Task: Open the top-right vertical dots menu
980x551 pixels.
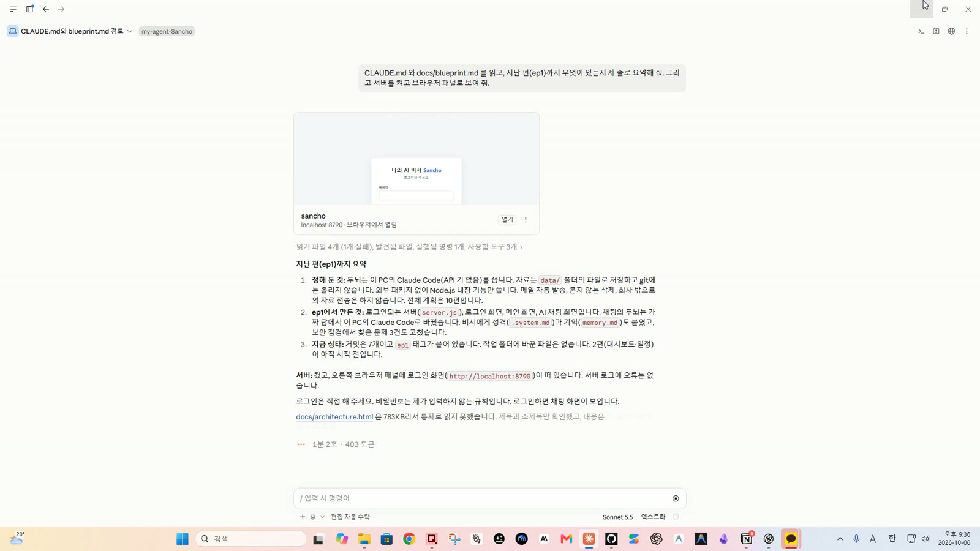Action: tap(967, 31)
